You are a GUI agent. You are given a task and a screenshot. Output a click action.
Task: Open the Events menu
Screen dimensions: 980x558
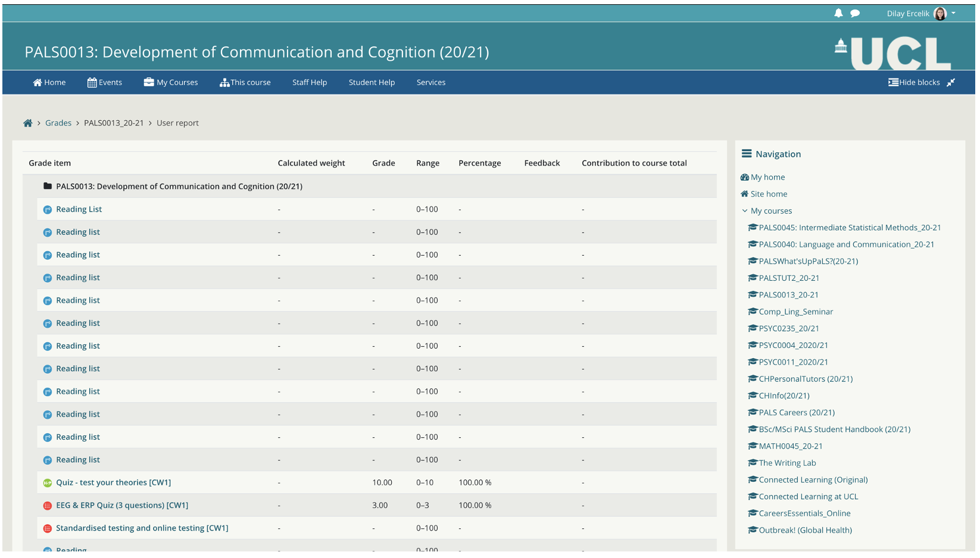click(105, 83)
